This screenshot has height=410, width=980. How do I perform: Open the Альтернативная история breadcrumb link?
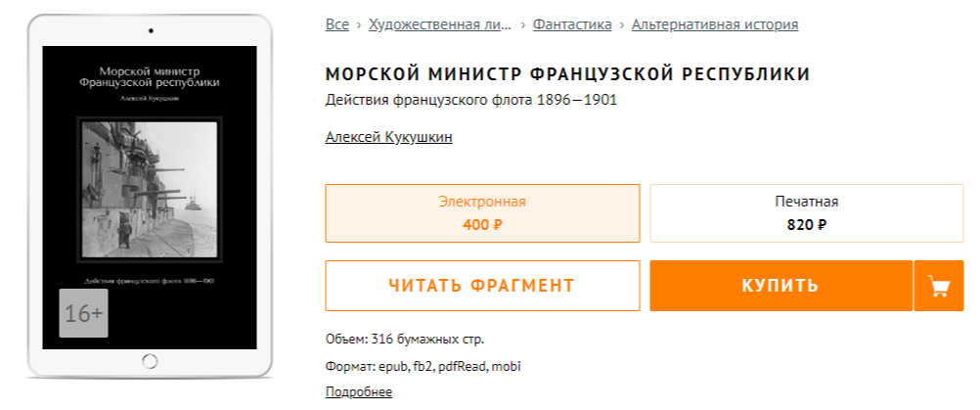pyautogui.click(x=714, y=24)
